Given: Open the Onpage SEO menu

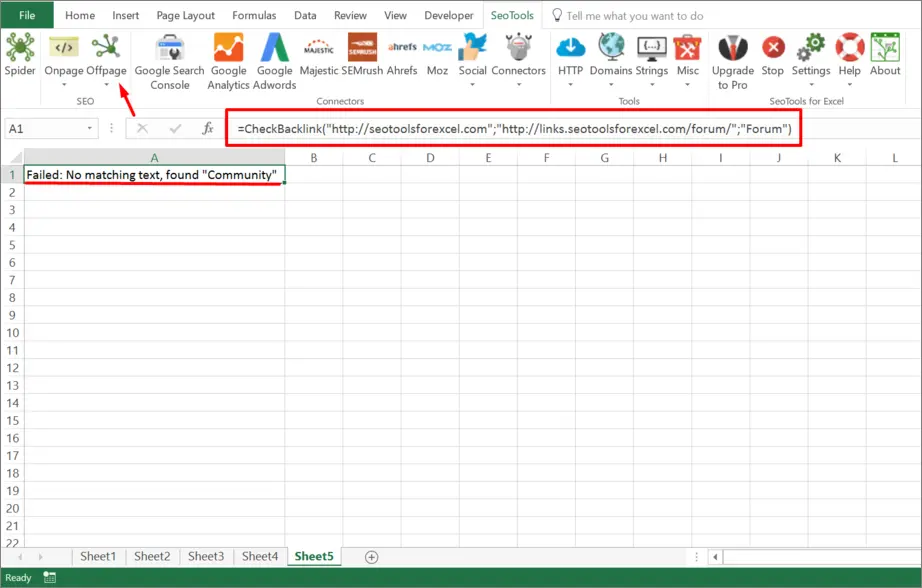Looking at the screenshot, I should 64,61.
